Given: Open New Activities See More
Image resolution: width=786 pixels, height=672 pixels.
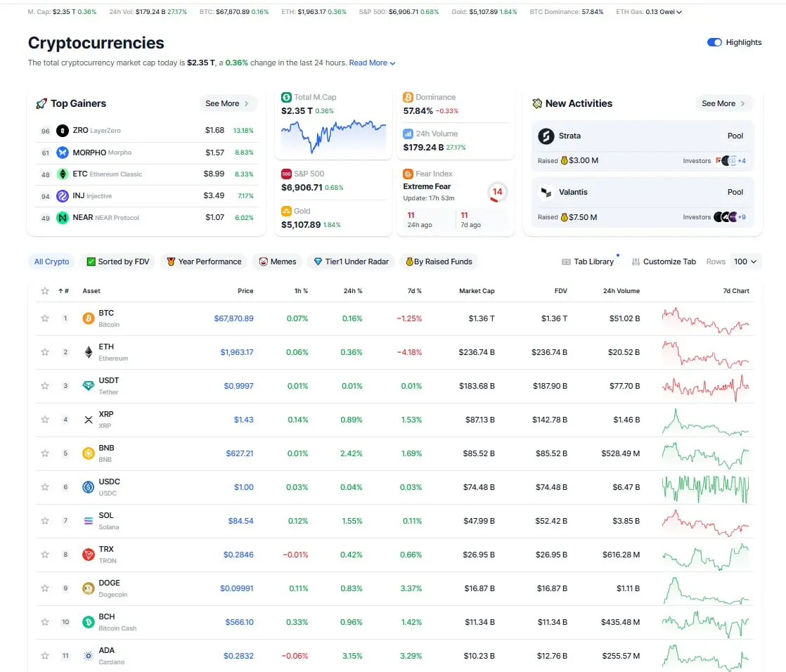Looking at the screenshot, I should point(724,103).
